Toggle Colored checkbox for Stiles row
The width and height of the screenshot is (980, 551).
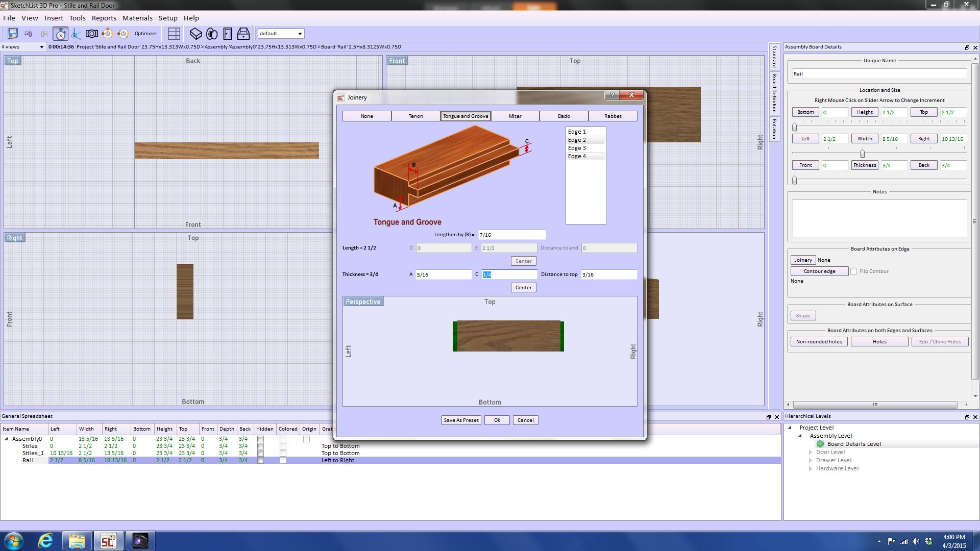(x=283, y=446)
